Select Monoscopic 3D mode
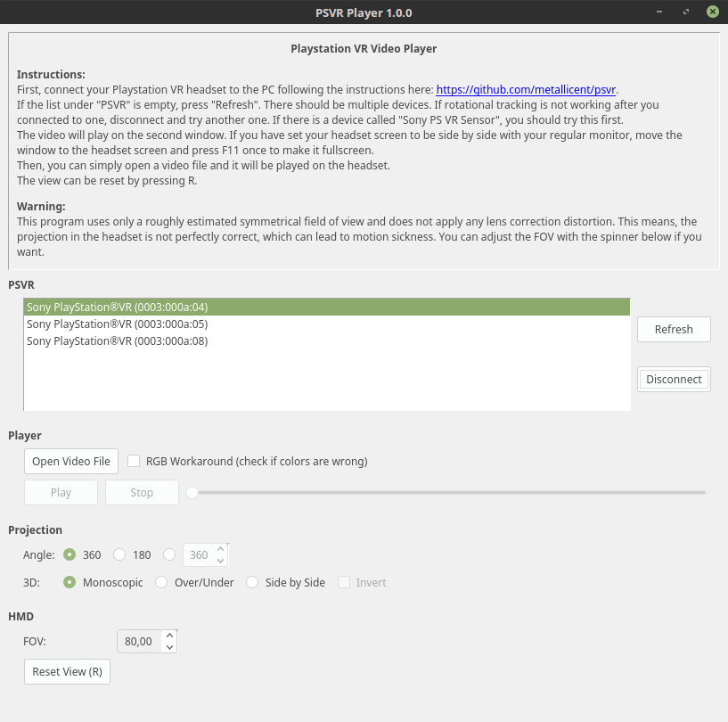This screenshot has height=722, width=728. coord(70,582)
